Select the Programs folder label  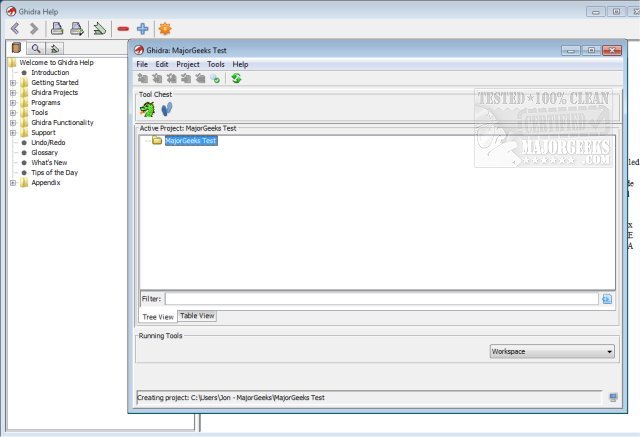tap(46, 102)
